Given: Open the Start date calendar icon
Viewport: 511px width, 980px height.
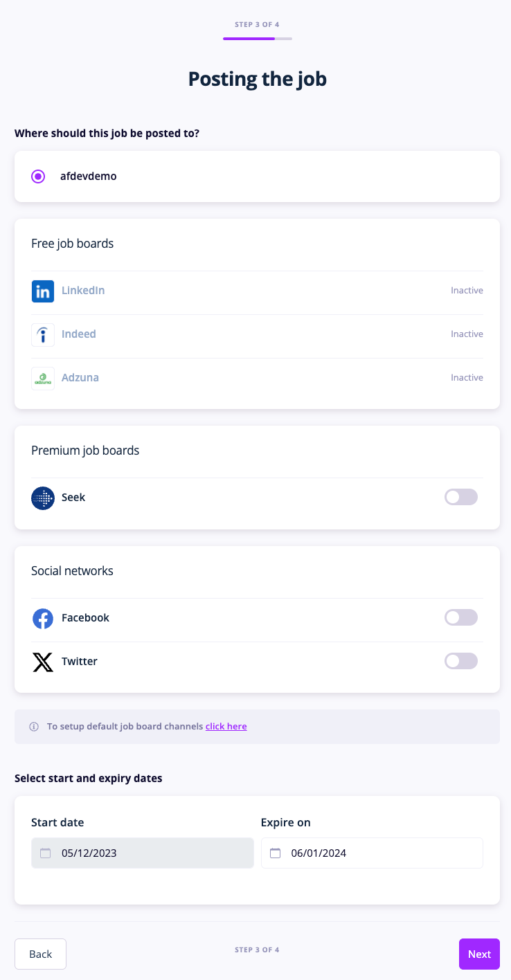Looking at the screenshot, I should 45,853.
